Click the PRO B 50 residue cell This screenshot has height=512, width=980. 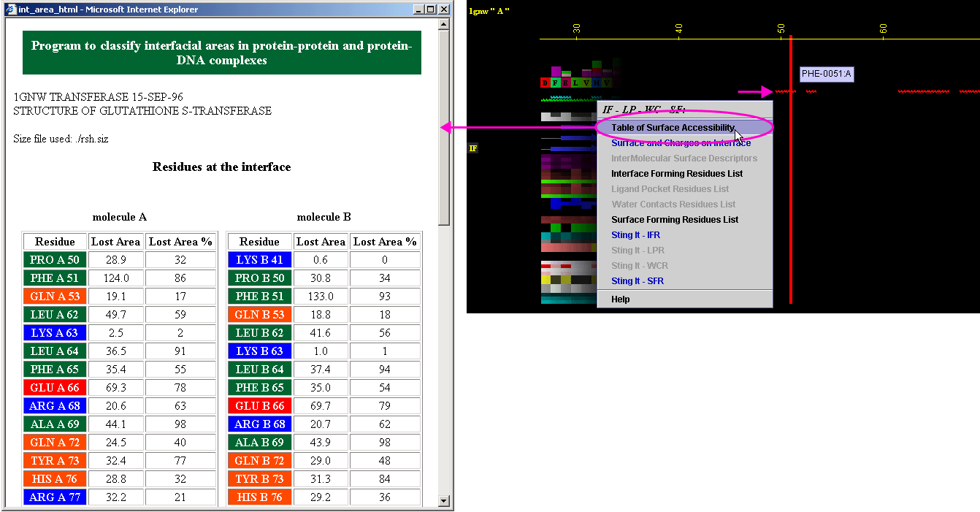point(259,278)
